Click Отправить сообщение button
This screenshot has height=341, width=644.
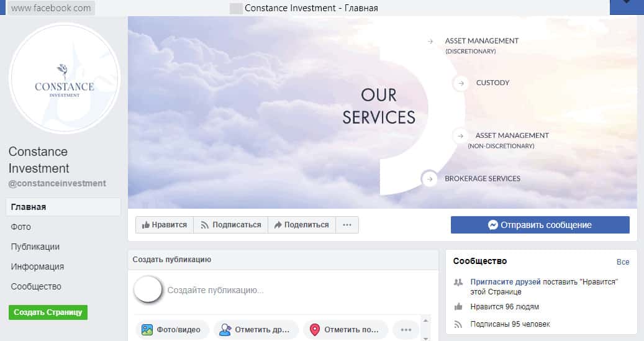point(540,225)
